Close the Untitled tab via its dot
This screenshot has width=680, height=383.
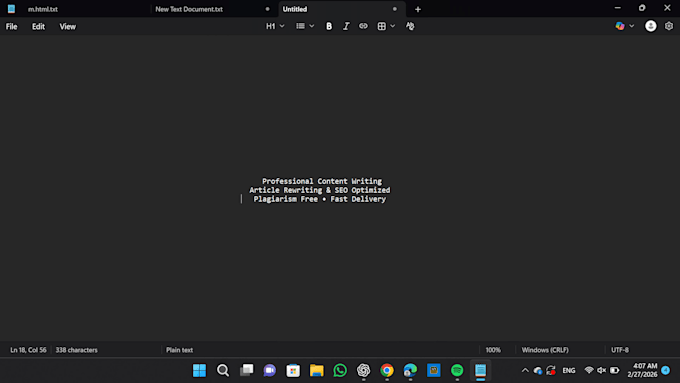[395, 9]
